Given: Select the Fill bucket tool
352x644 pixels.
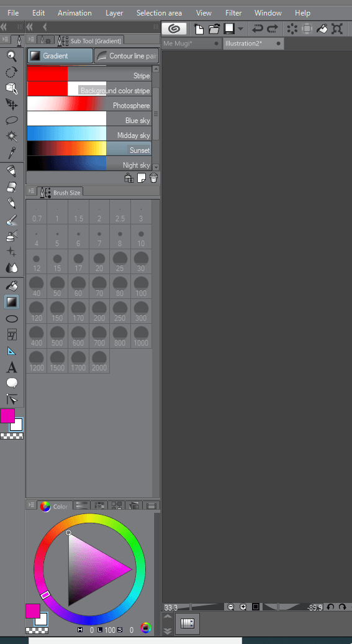Looking at the screenshot, I should tap(12, 287).
